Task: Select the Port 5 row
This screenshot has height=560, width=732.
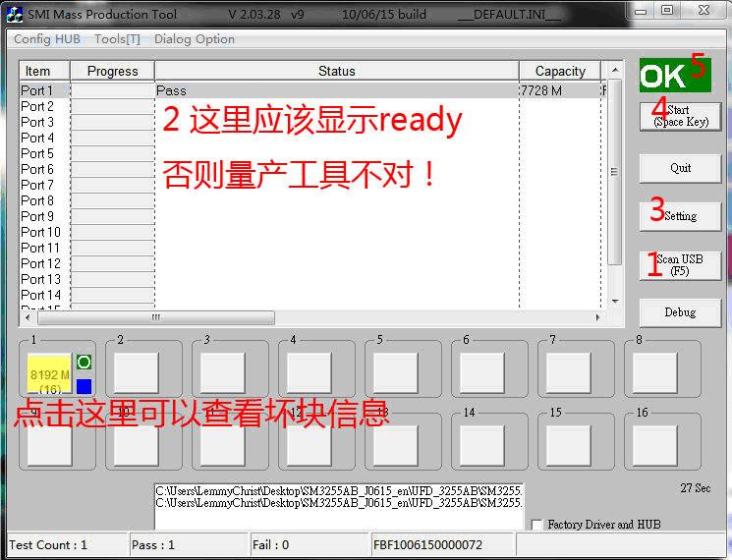Action: [312, 153]
